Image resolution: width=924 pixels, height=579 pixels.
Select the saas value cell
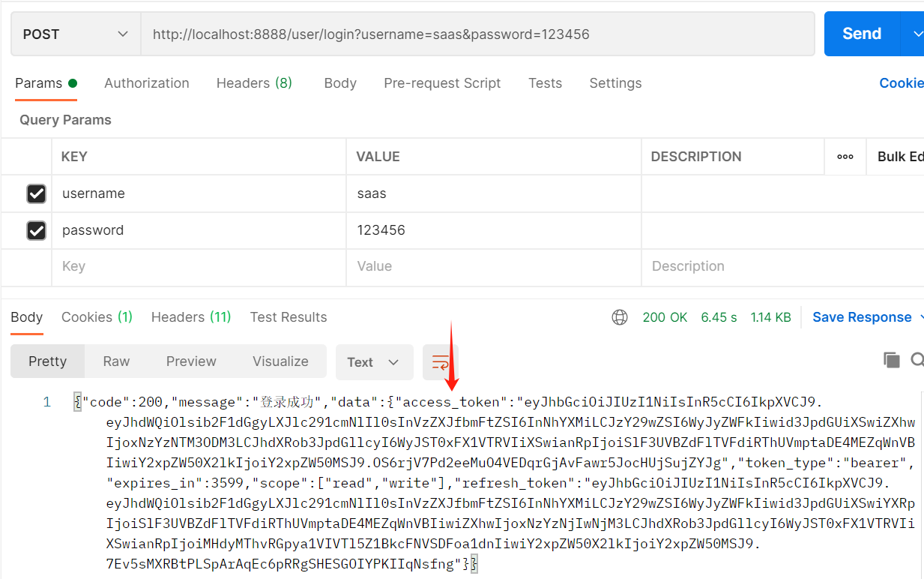pyautogui.click(x=494, y=193)
